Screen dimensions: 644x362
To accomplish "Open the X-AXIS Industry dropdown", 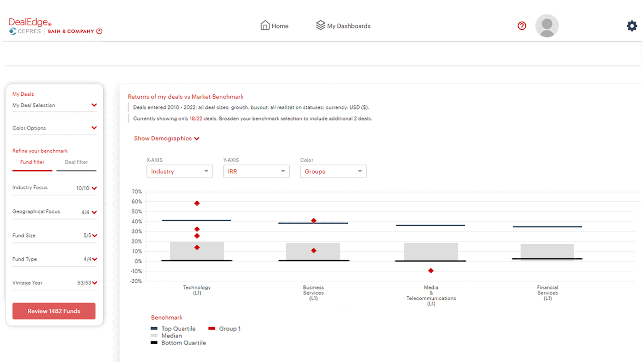I will (x=180, y=172).
